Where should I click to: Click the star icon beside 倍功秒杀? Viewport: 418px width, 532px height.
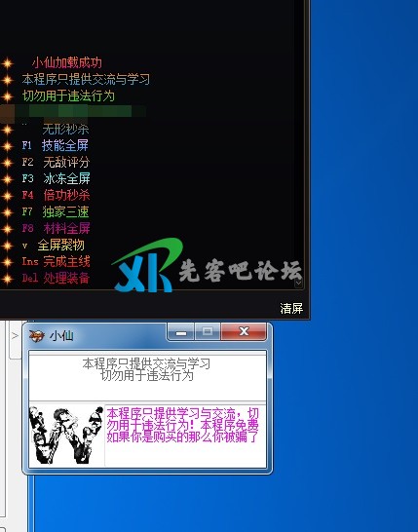[x=7, y=196]
